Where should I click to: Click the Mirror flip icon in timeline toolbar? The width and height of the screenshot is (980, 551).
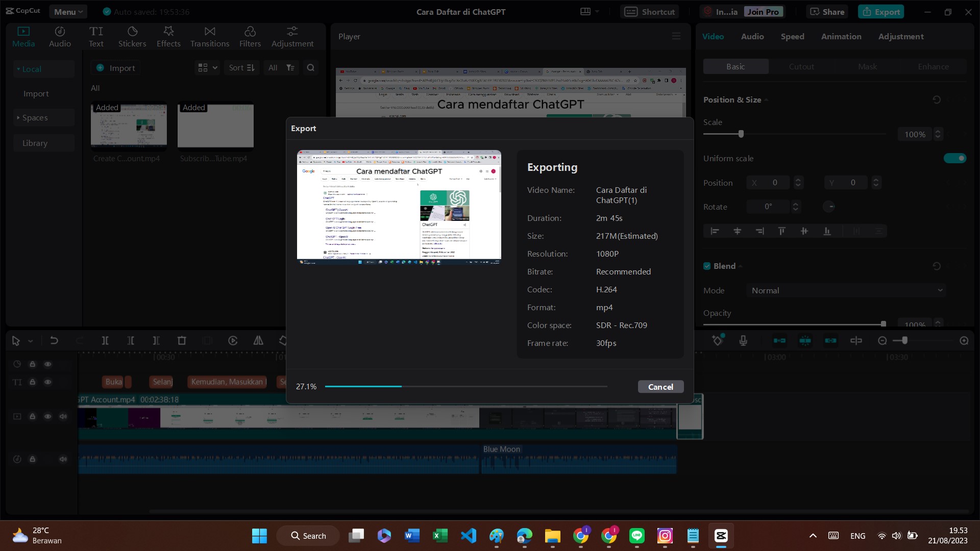click(258, 341)
